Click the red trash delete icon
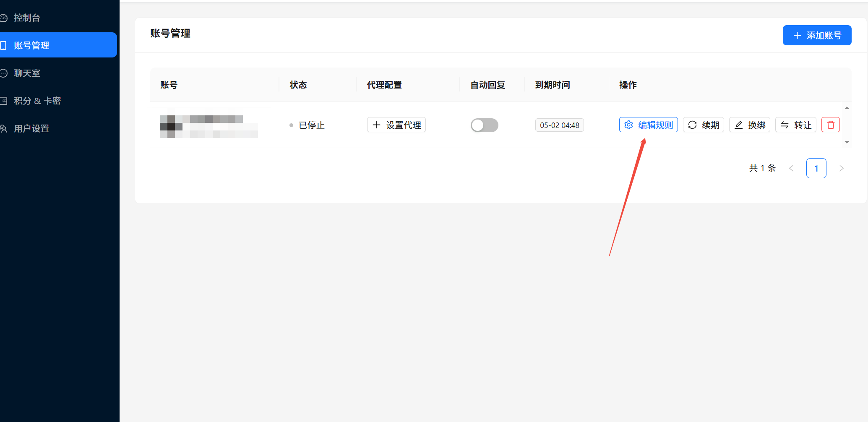Image resolution: width=868 pixels, height=422 pixels. click(830, 125)
